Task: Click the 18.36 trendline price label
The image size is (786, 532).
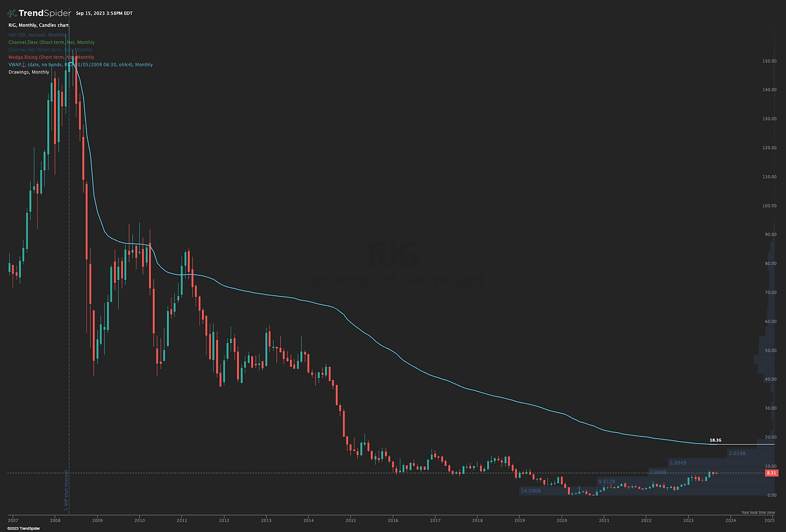Action: tap(715, 440)
